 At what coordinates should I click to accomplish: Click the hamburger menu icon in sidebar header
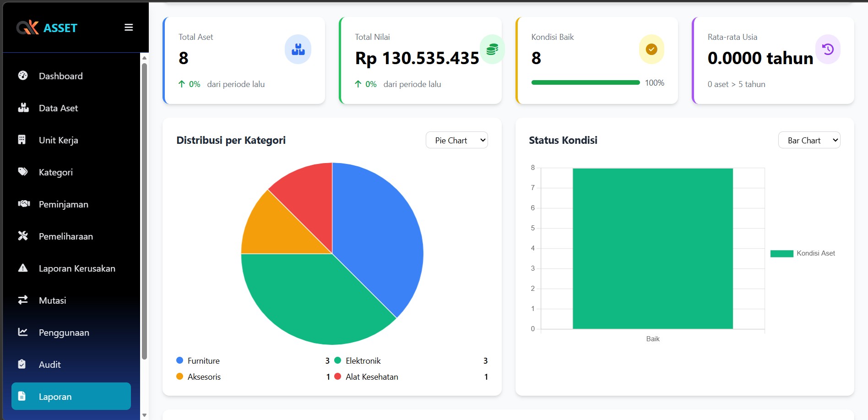point(129,27)
